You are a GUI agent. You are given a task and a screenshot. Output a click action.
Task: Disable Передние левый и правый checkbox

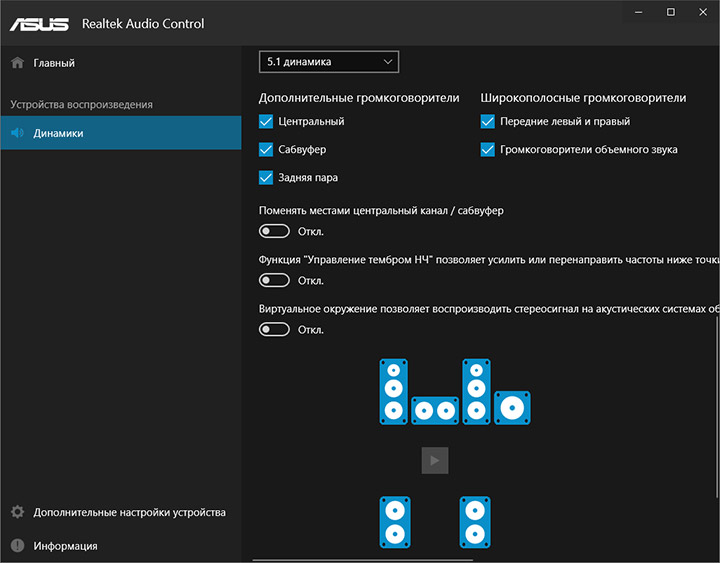[488, 122]
